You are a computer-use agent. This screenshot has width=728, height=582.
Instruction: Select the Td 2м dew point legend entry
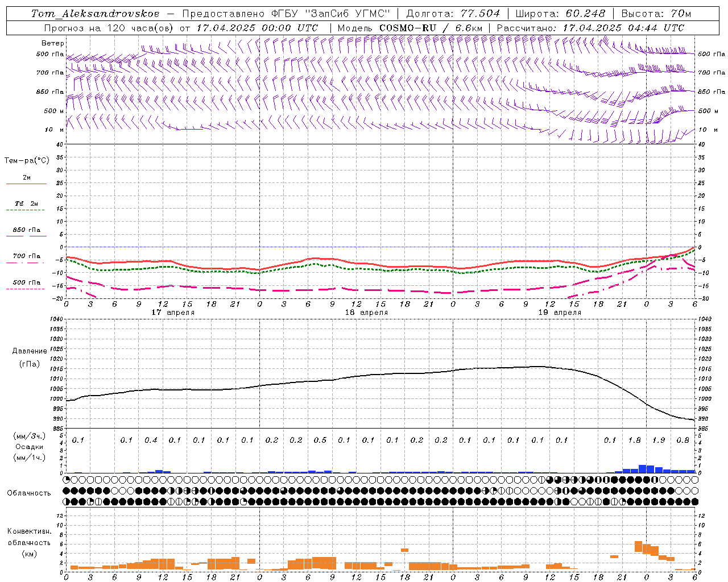pos(26,203)
